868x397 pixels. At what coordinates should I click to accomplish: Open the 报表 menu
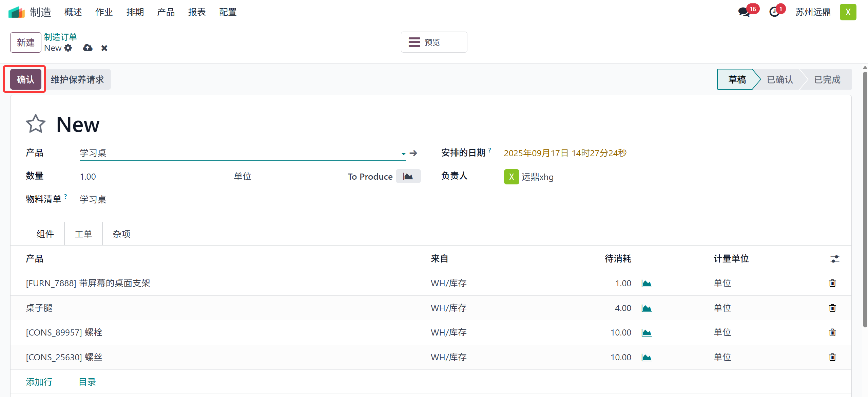tap(197, 12)
